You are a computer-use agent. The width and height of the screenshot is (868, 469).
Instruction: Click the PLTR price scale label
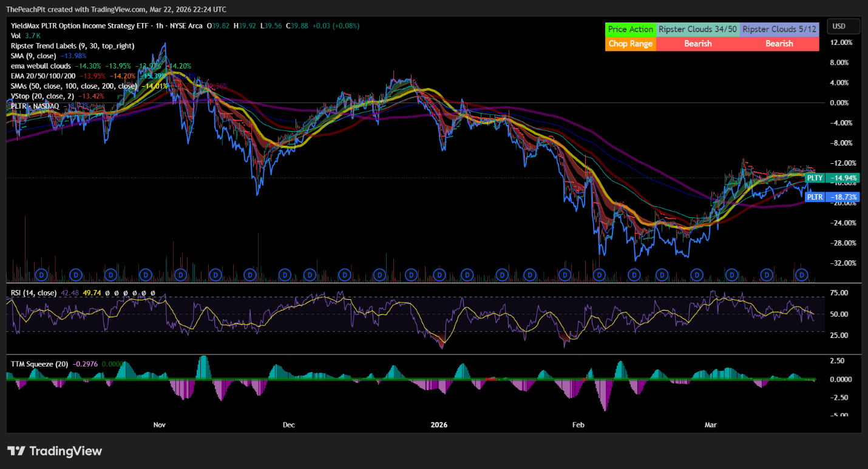click(815, 197)
